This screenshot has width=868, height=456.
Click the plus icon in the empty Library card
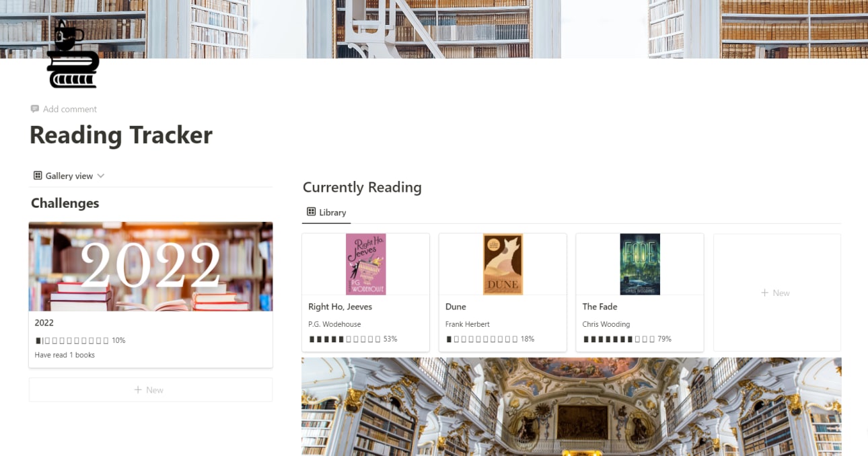(764, 293)
